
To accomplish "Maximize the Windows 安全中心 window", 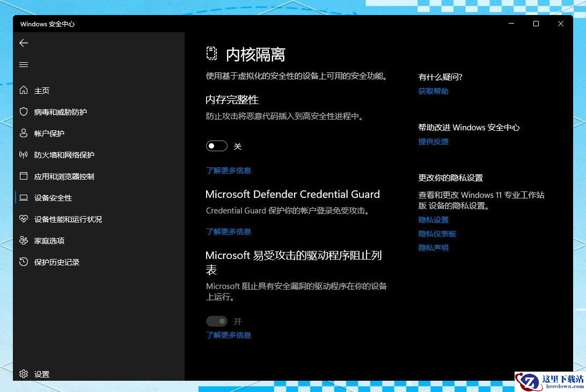I will 536,24.
